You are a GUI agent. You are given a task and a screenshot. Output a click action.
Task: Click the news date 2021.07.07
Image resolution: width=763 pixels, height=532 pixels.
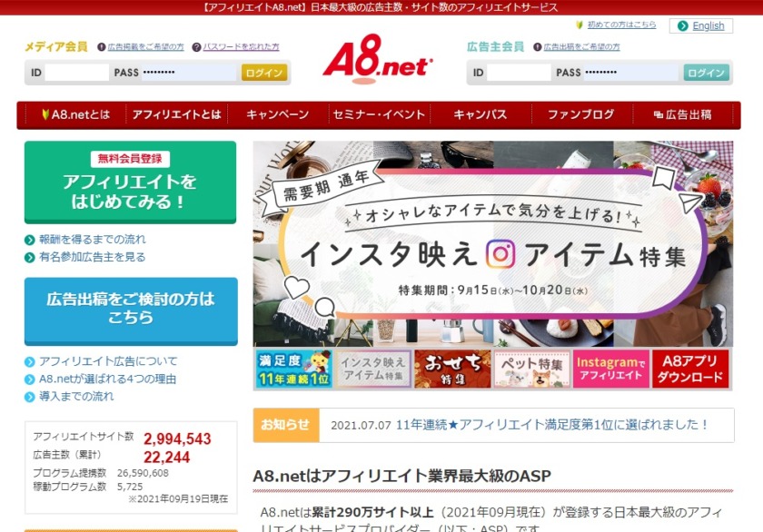click(x=361, y=426)
